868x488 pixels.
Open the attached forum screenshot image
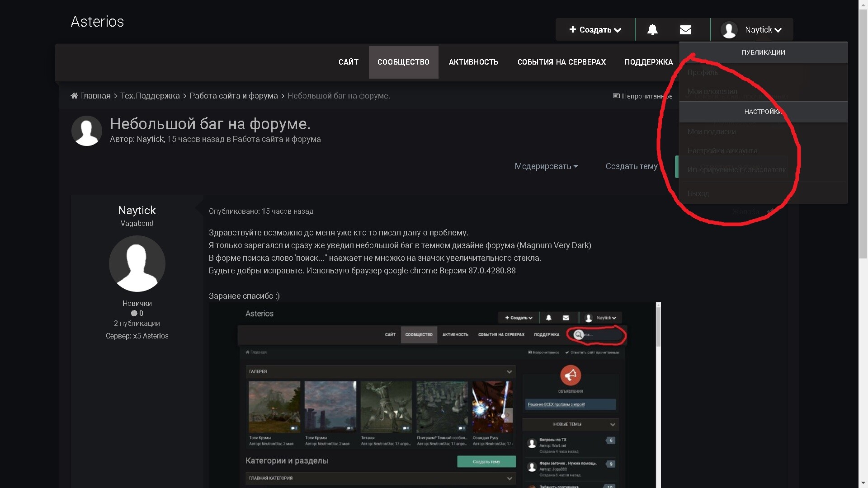click(x=432, y=395)
